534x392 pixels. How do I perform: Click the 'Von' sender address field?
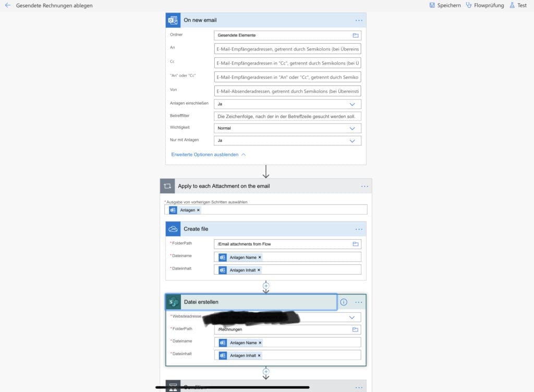287,91
